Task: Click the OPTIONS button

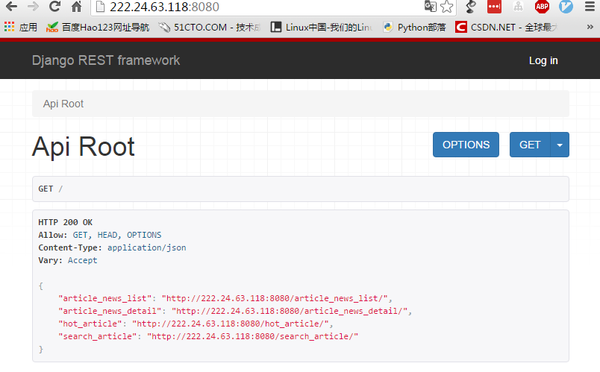Action: pyautogui.click(x=466, y=145)
